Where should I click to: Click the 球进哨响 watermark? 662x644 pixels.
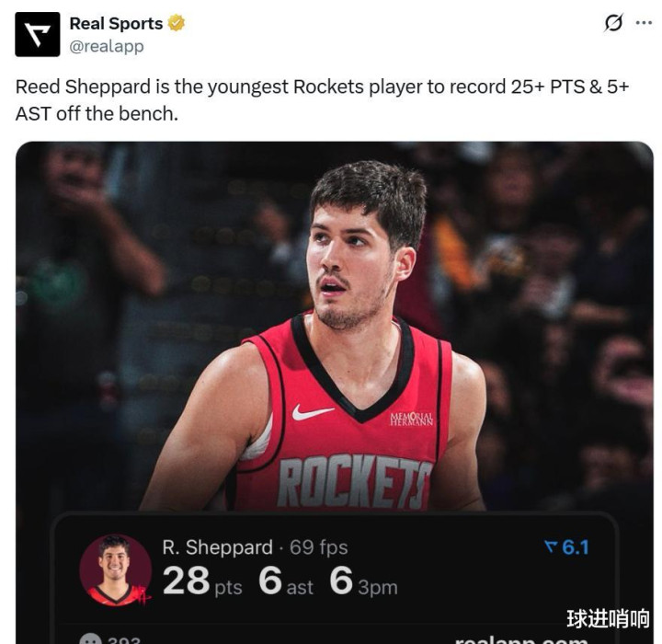[x=608, y=618]
